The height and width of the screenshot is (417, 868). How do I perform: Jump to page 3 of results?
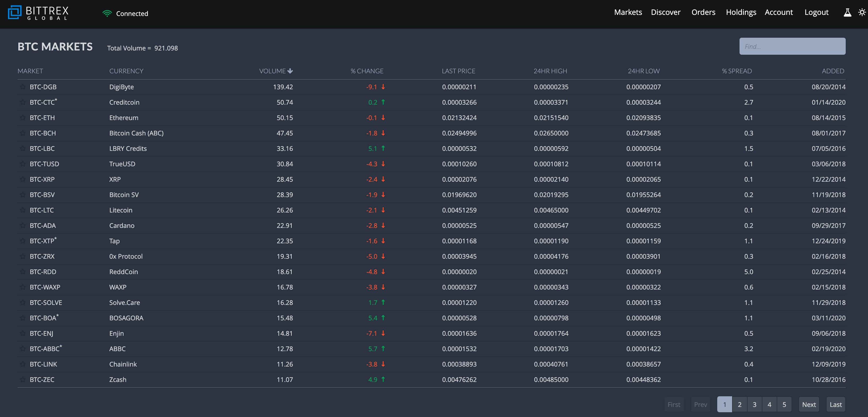(754, 405)
